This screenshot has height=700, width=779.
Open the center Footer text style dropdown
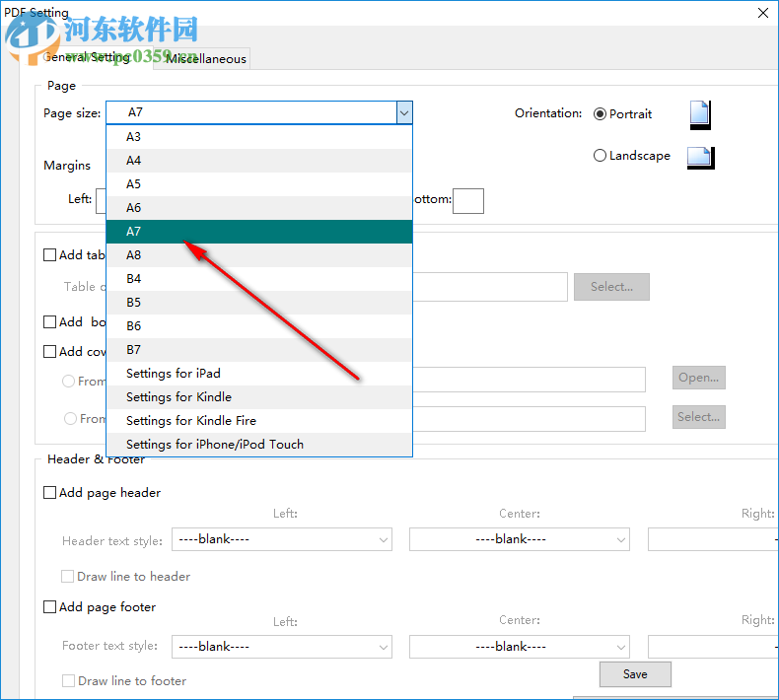[519, 647]
